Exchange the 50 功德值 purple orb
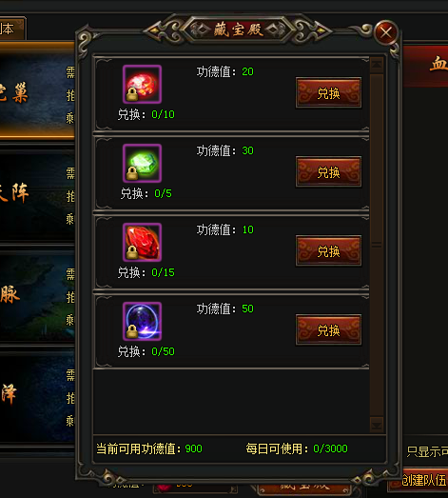The width and height of the screenshot is (448, 498). (x=328, y=330)
